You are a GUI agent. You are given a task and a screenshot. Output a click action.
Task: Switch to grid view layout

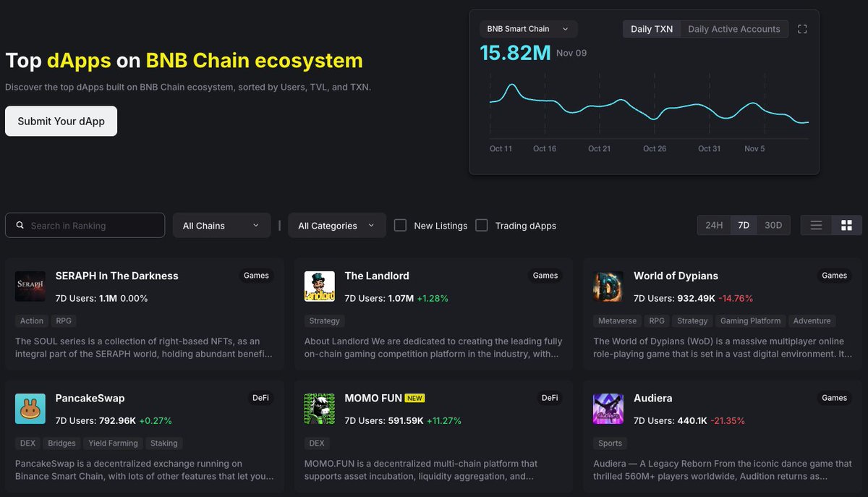click(x=846, y=226)
